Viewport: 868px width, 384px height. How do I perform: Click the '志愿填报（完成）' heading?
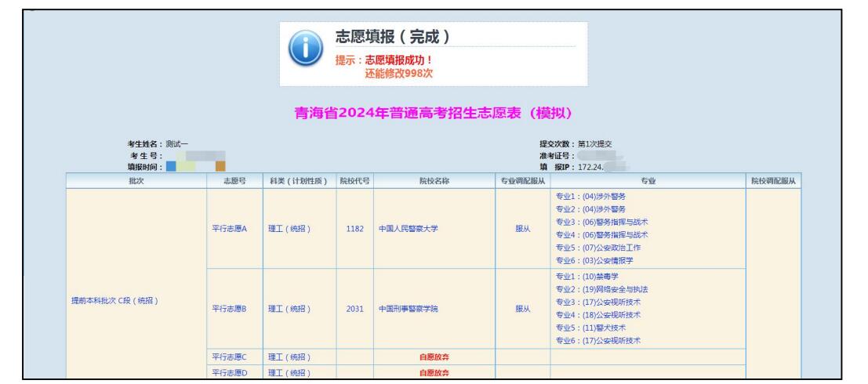(393, 37)
